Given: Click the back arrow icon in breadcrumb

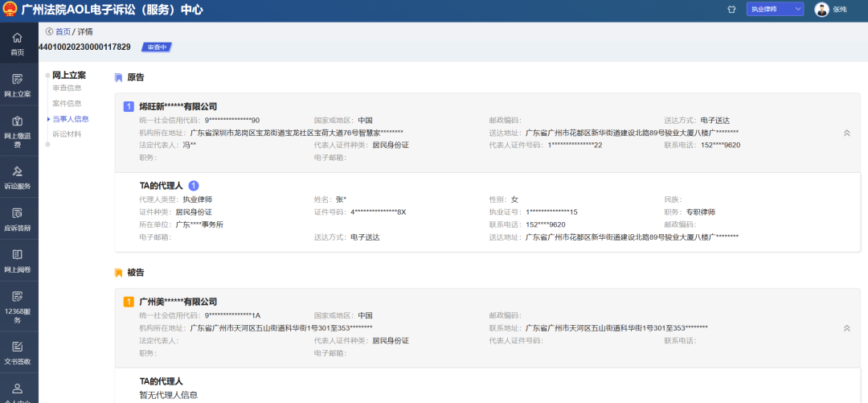Looking at the screenshot, I should 49,31.
